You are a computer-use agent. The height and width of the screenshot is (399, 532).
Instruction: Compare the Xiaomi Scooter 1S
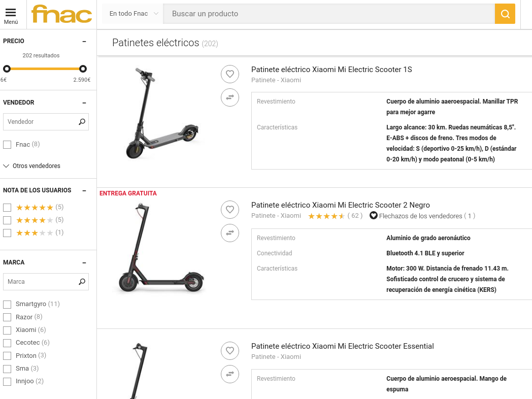coord(230,97)
